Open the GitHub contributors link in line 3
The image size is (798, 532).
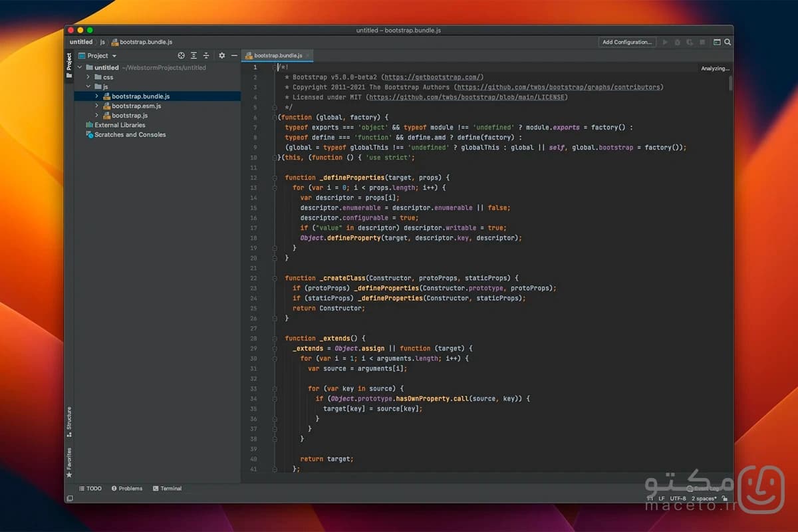pos(558,87)
